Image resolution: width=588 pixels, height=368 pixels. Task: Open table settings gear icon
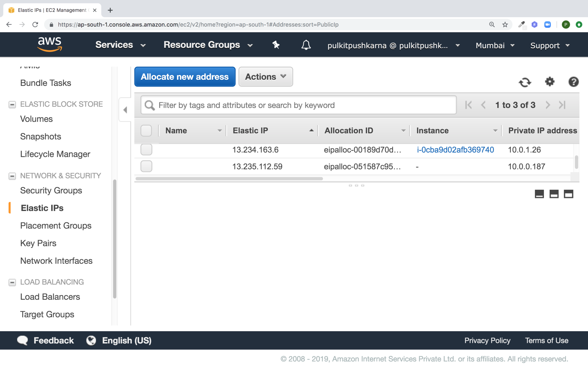pyautogui.click(x=550, y=82)
